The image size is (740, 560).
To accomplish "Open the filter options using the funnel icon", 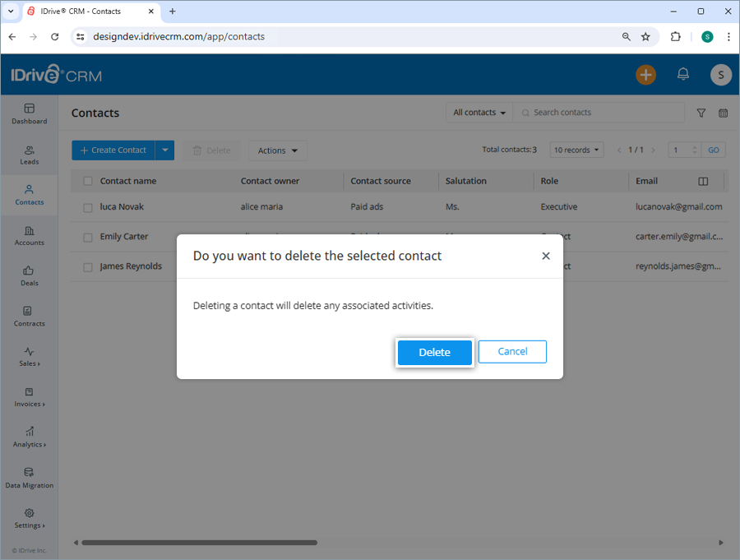I will (x=701, y=113).
